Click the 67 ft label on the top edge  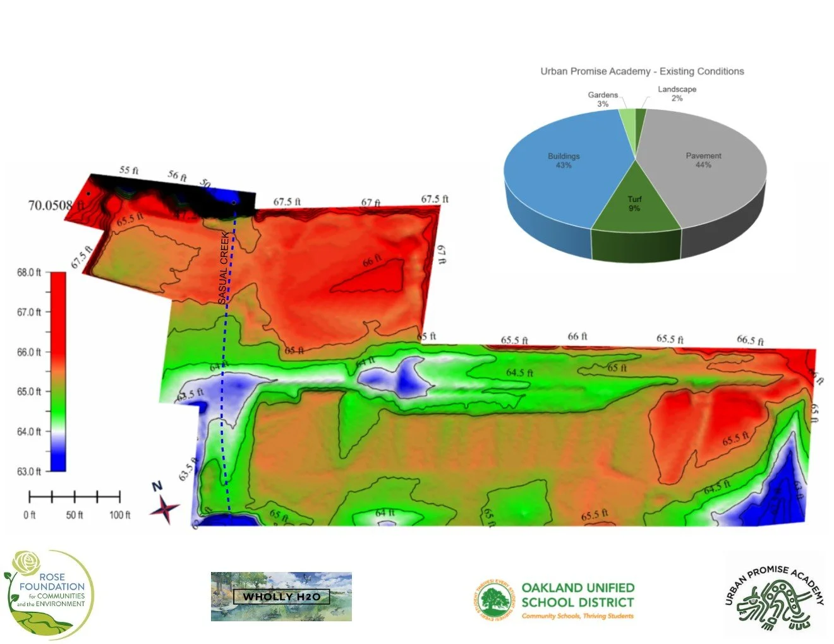pos(371,203)
